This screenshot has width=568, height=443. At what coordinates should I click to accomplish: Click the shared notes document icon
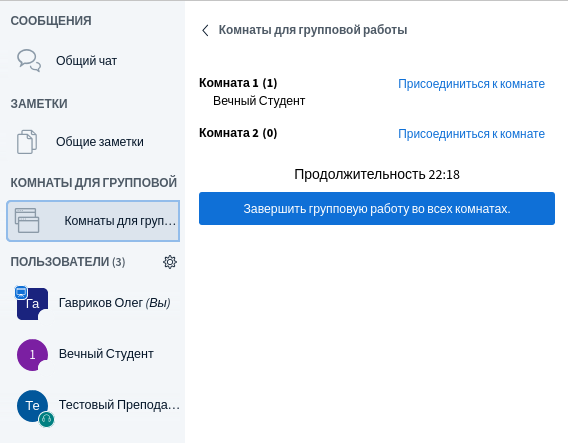click(27, 142)
